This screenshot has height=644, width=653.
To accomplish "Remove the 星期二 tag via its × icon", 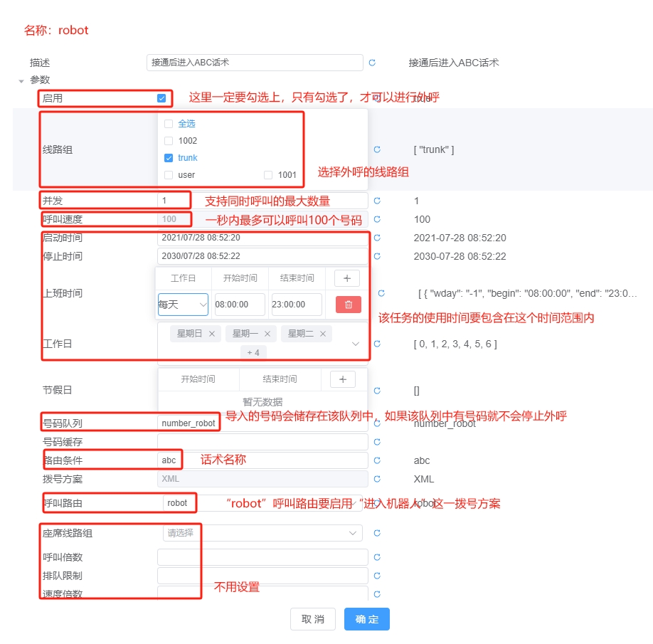I will (322, 333).
